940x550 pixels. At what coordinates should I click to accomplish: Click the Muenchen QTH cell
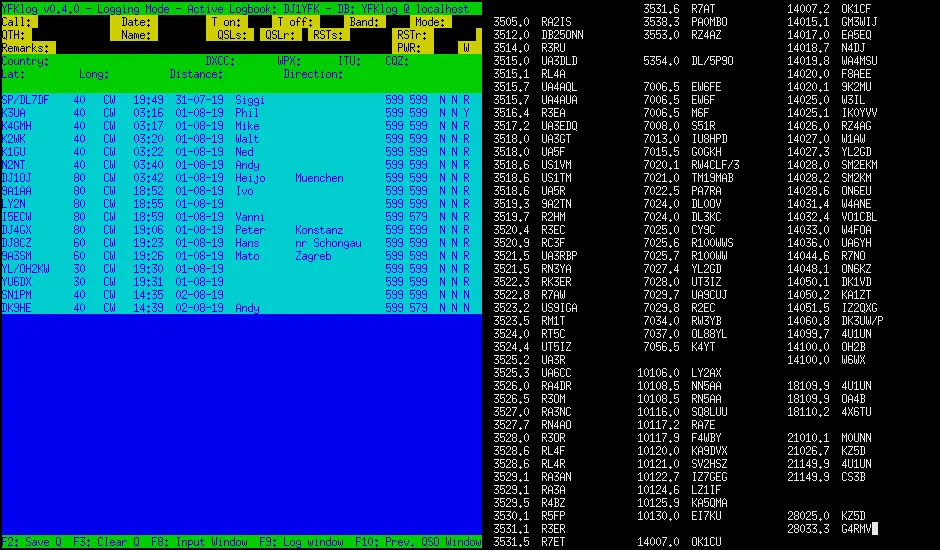[x=319, y=178]
